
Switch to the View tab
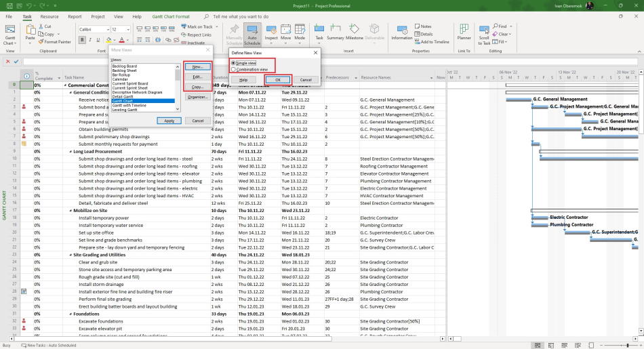point(118,17)
